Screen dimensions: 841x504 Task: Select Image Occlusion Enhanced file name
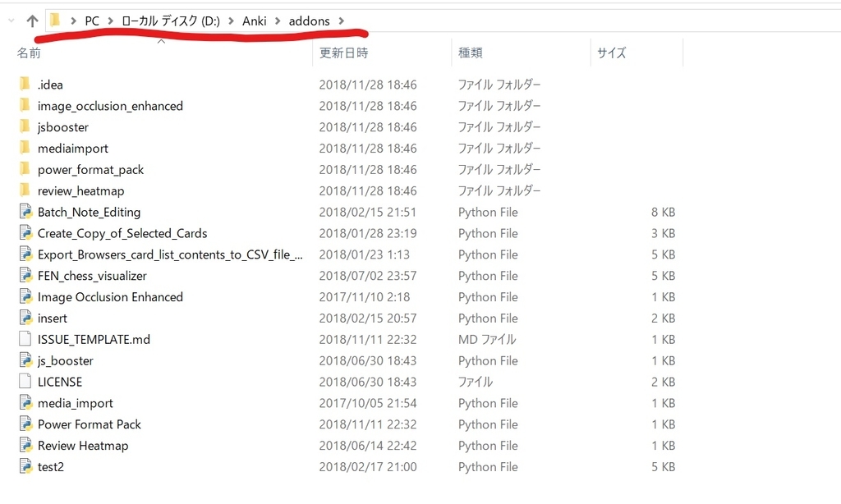[110, 297]
